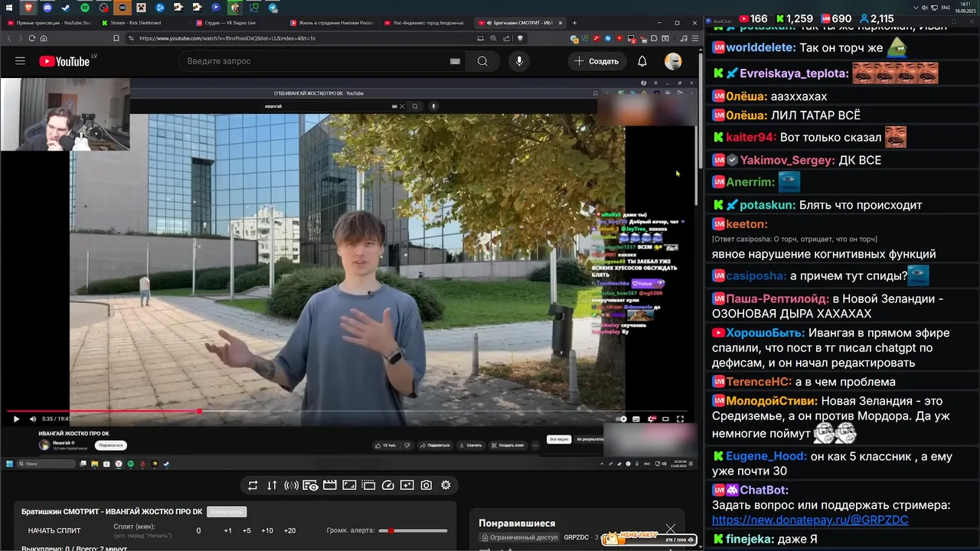Open Telegram from the taskbar
980x551 pixels.
coord(273,8)
